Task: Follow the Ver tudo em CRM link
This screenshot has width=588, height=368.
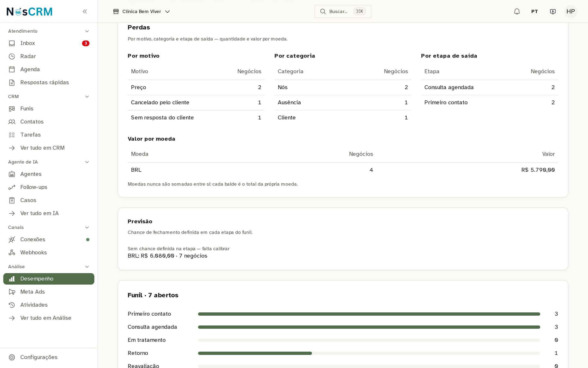Action: pos(49,148)
